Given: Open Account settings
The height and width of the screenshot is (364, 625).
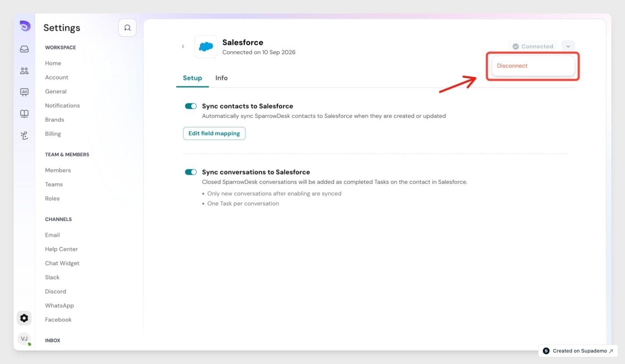Looking at the screenshot, I should click(56, 77).
